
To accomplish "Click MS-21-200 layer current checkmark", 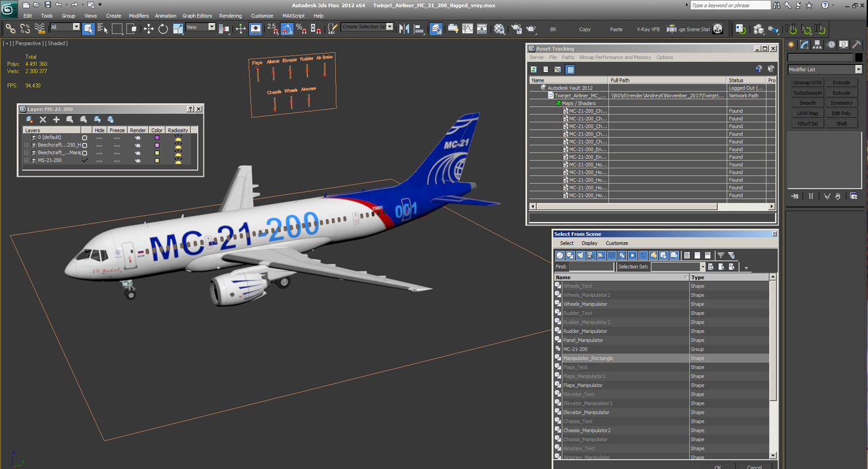I will [x=85, y=160].
